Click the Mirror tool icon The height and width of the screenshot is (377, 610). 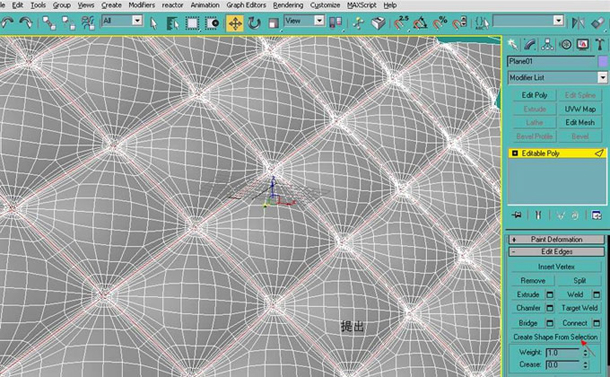point(578,23)
